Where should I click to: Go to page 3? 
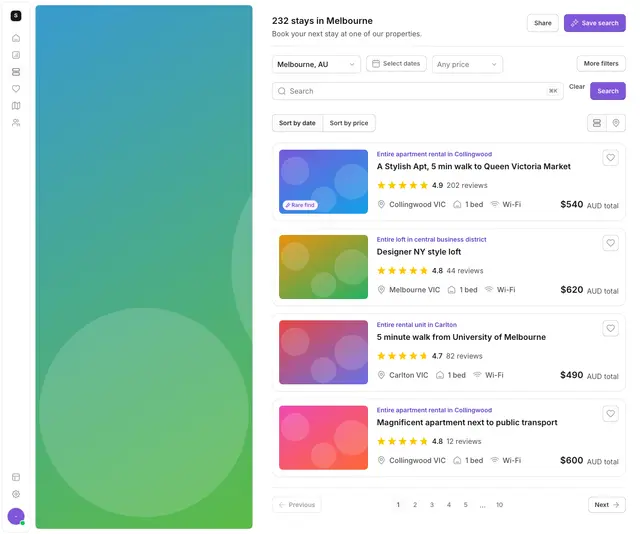(432, 505)
